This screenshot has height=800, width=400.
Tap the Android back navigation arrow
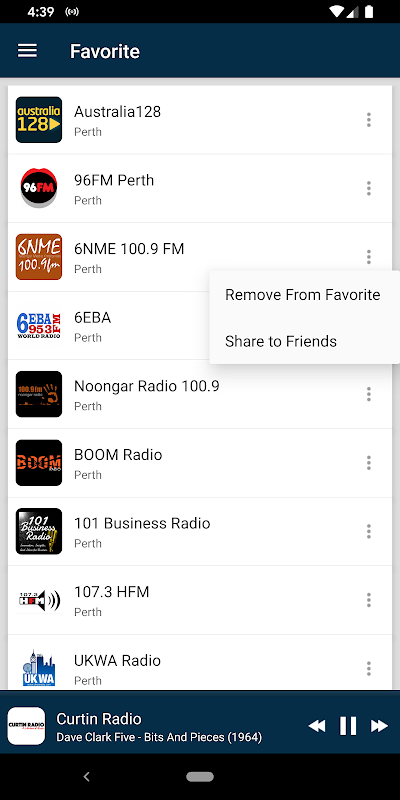(x=87, y=777)
